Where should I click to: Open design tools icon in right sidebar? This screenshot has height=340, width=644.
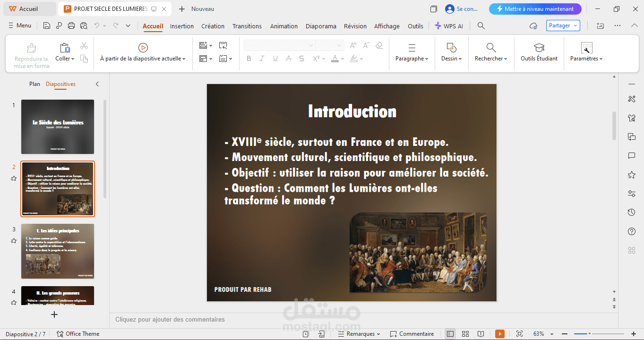click(x=632, y=99)
